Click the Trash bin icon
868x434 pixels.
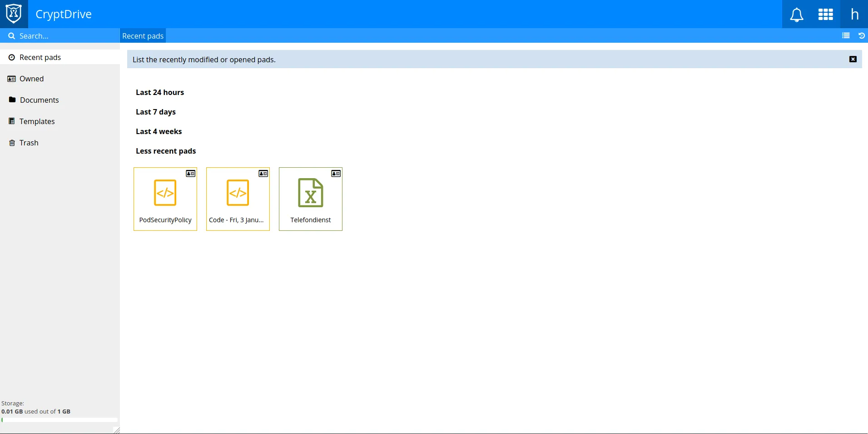12,143
